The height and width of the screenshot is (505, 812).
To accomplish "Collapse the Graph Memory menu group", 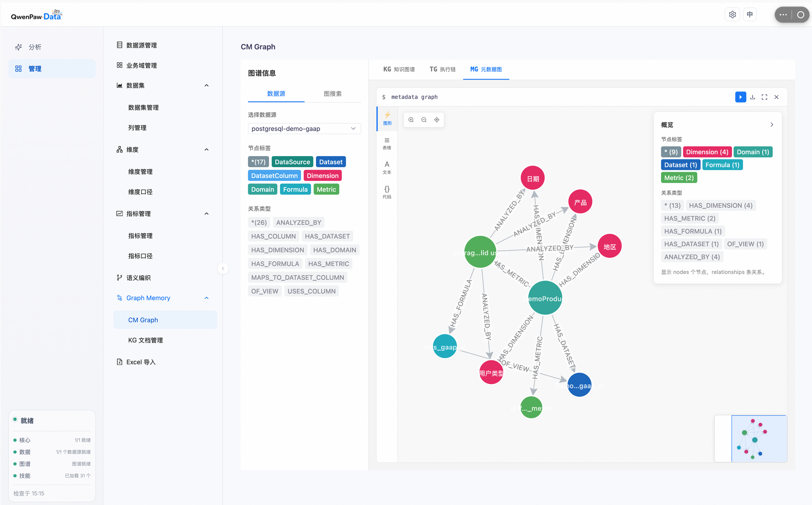I will 206,298.
